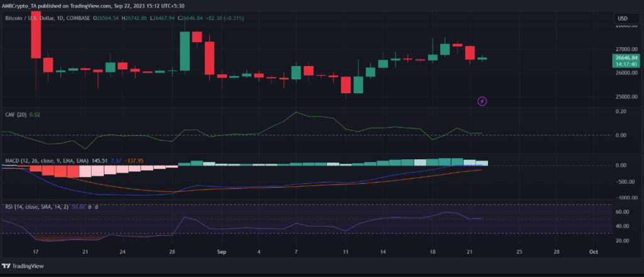
Task: Open the USD currency dropdown
Action: click(623, 19)
